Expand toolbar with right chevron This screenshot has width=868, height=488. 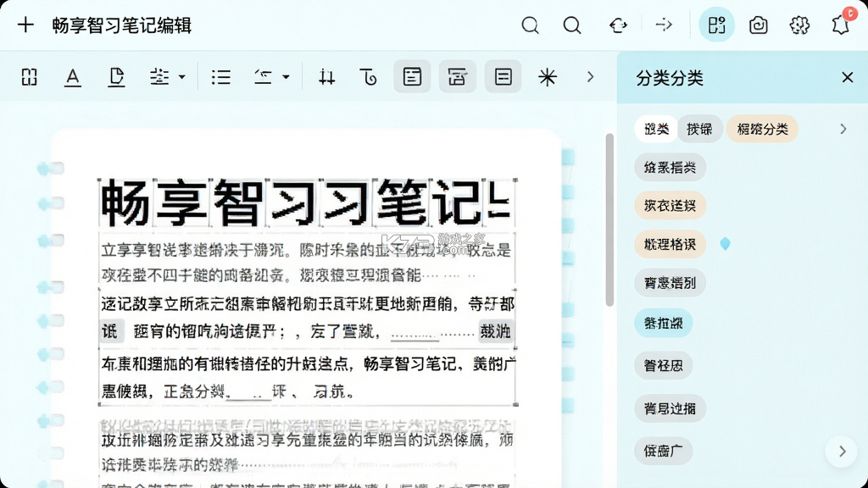(x=590, y=77)
